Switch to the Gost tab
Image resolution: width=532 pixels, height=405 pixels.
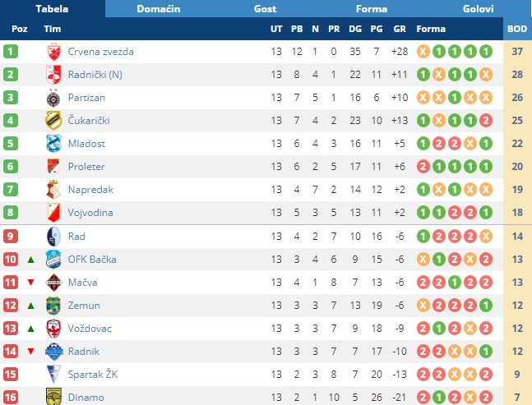coord(265,9)
